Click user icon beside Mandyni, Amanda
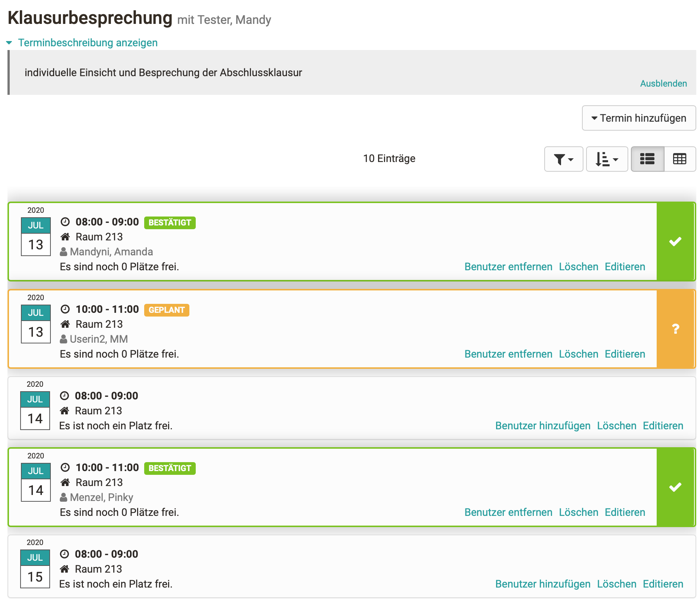 click(x=64, y=252)
